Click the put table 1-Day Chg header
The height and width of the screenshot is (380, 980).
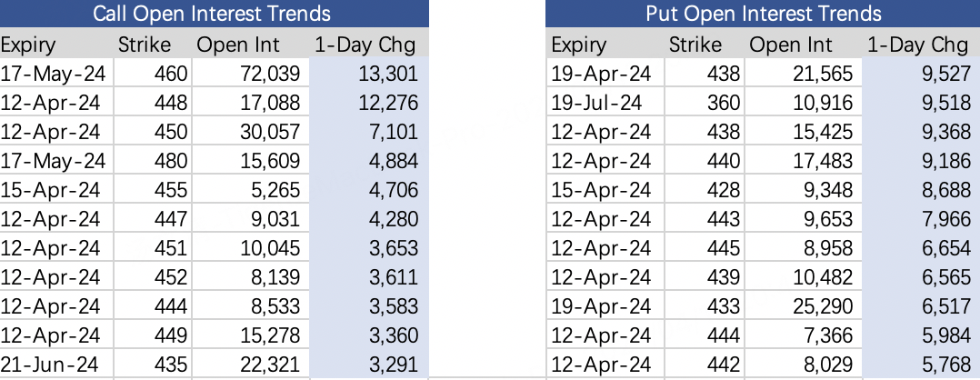tap(917, 45)
